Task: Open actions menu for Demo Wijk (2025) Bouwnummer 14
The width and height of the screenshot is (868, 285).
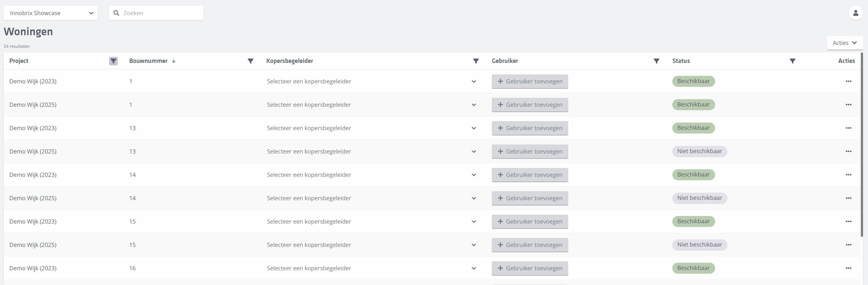Action: [848, 198]
